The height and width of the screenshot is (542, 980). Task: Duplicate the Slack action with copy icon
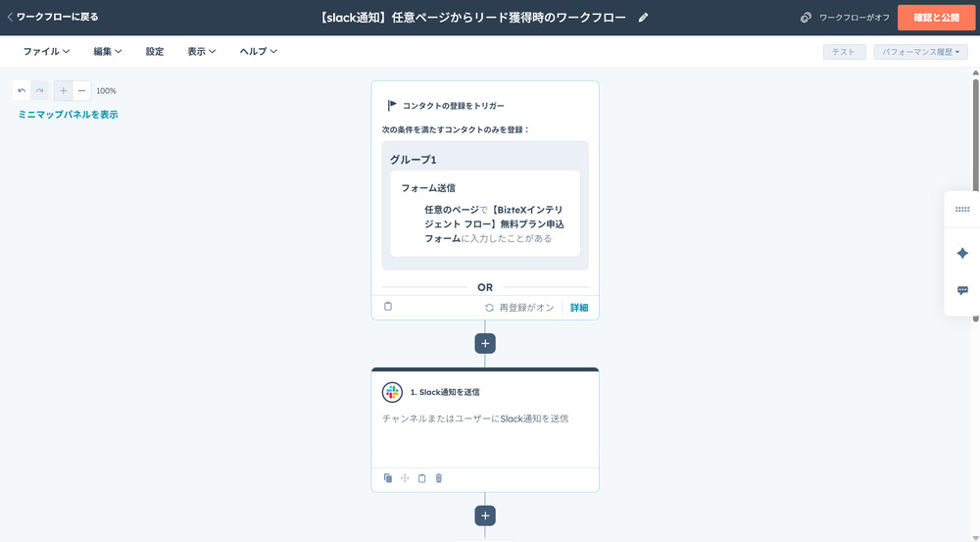click(387, 478)
